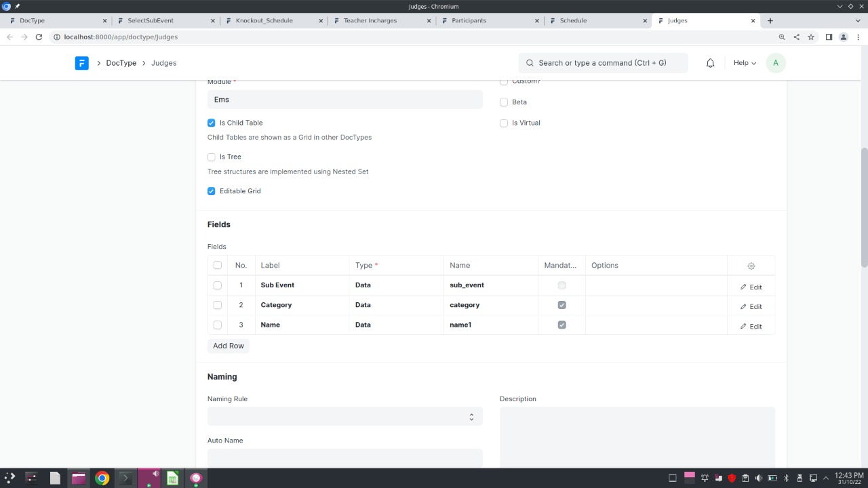Open the Naming Rule dropdown

344,416
